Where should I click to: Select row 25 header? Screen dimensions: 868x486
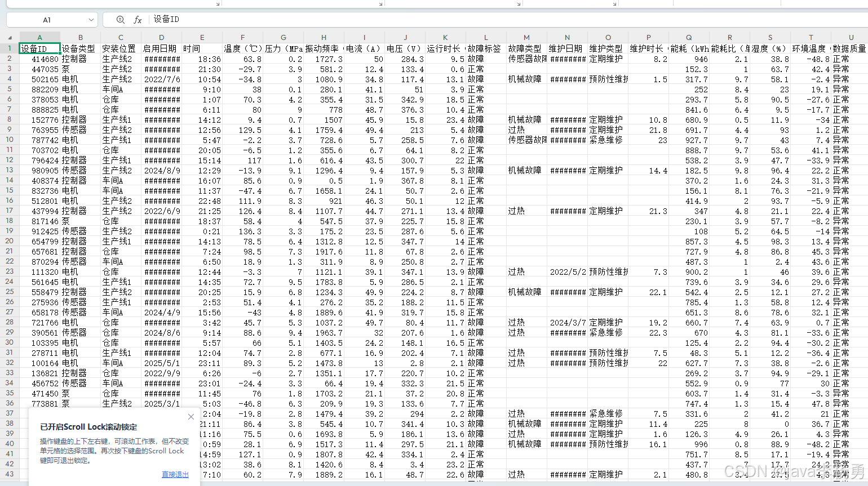tap(10, 292)
